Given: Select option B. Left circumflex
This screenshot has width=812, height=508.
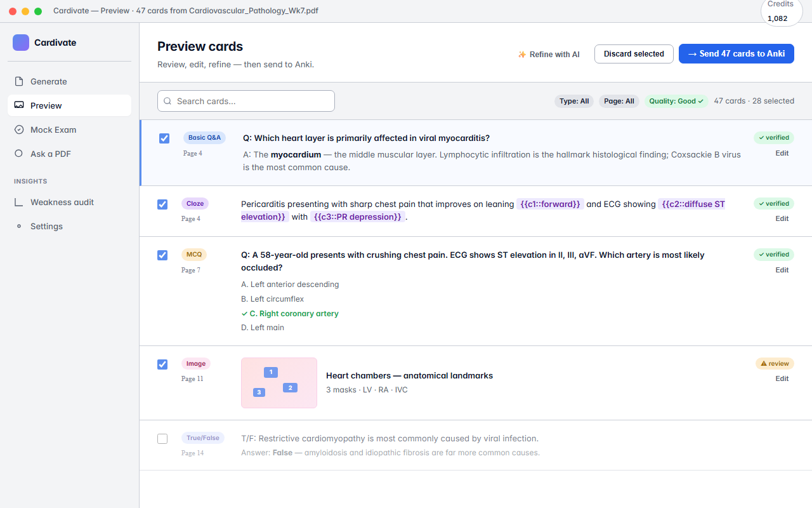Looking at the screenshot, I should (273, 299).
